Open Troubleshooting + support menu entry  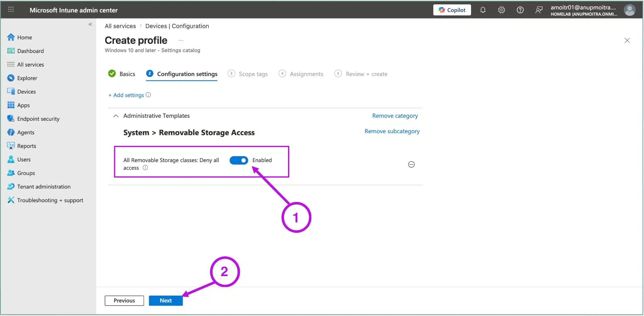[x=50, y=200]
